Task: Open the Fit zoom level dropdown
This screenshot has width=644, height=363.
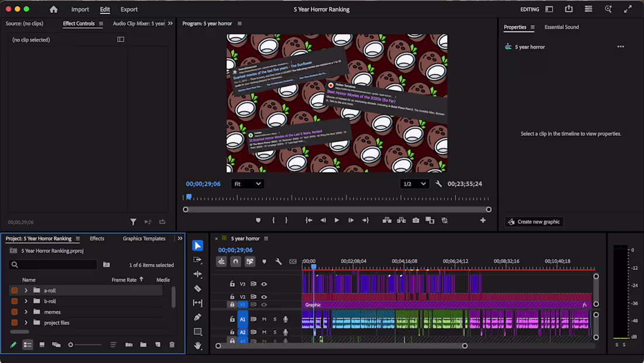Action: click(x=247, y=183)
